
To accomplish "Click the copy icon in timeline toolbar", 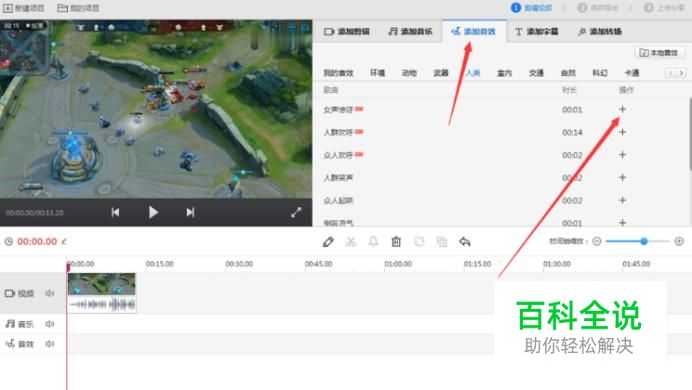I will click(x=442, y=242).
